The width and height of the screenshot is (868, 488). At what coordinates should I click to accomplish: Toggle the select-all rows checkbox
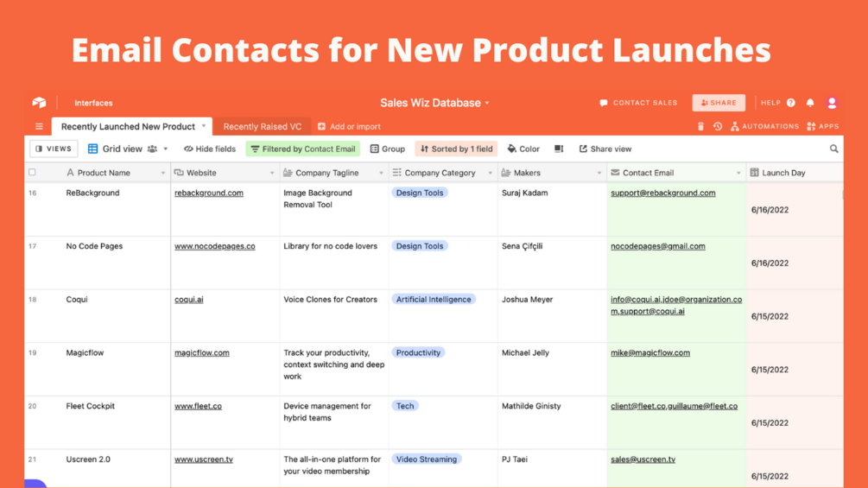pos(33,173)
